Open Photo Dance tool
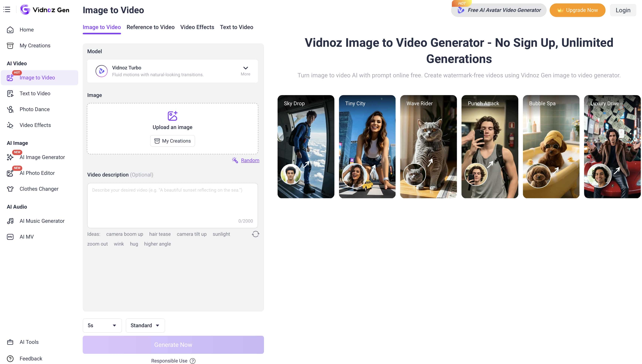 click(x=39, y=109)
